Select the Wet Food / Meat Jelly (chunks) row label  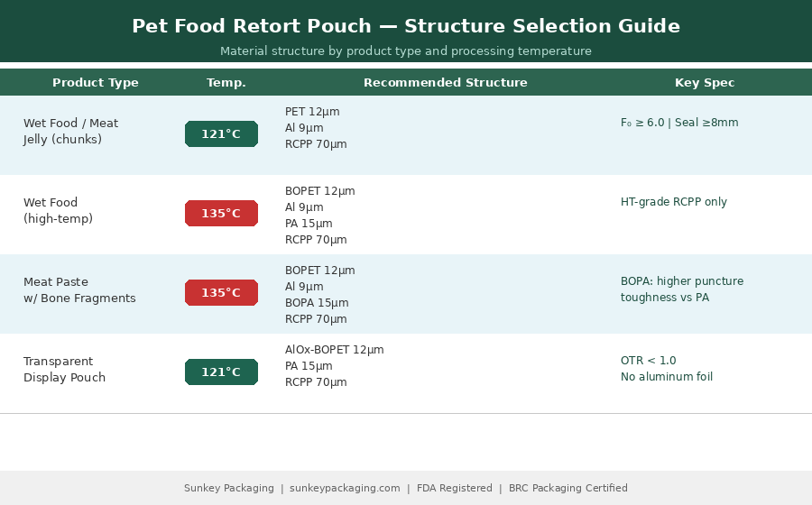(x=70, y=132)
